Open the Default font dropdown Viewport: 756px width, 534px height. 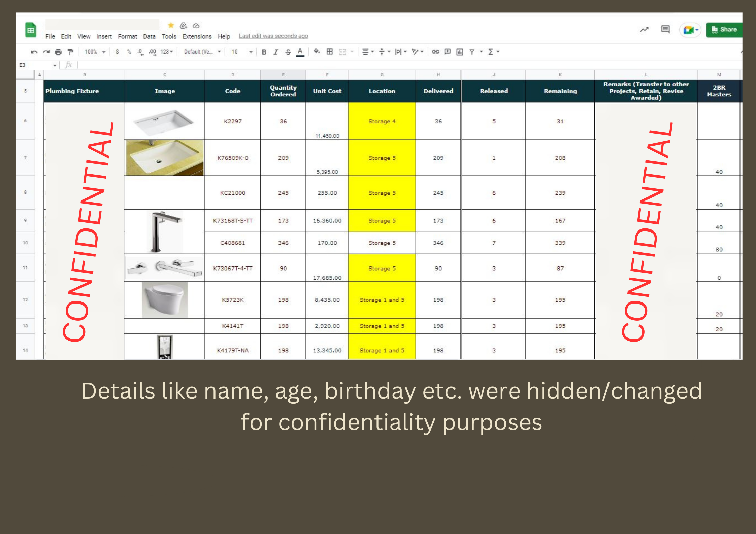[202, 52]
